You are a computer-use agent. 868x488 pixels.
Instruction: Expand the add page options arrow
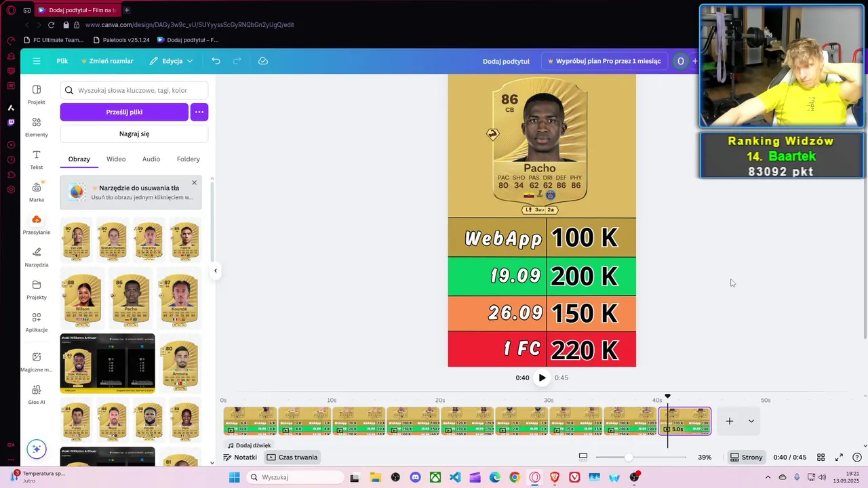pyautogui.click(x=751, y=421)
